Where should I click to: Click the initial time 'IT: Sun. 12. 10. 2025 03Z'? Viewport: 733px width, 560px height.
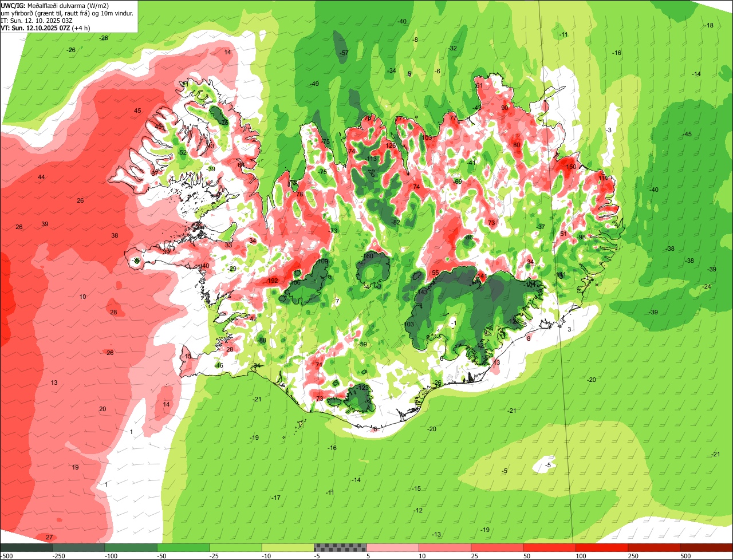pyautogui.click(x=37, y=20)
